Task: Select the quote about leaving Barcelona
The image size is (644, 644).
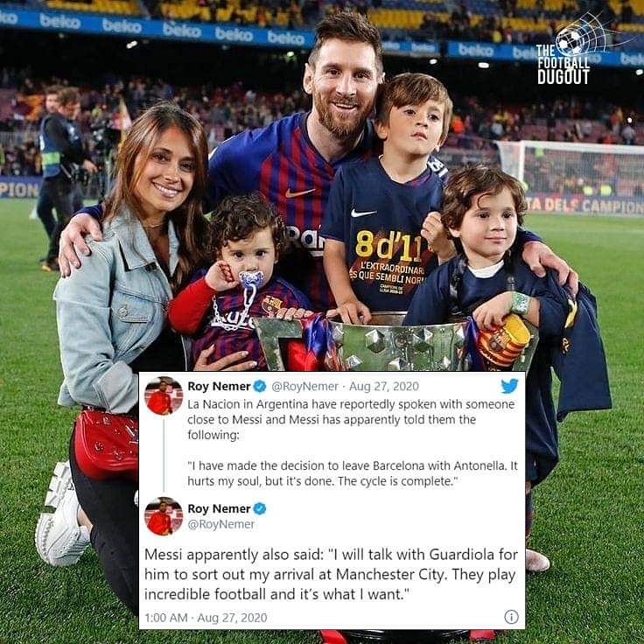Action: pos(353,473)
